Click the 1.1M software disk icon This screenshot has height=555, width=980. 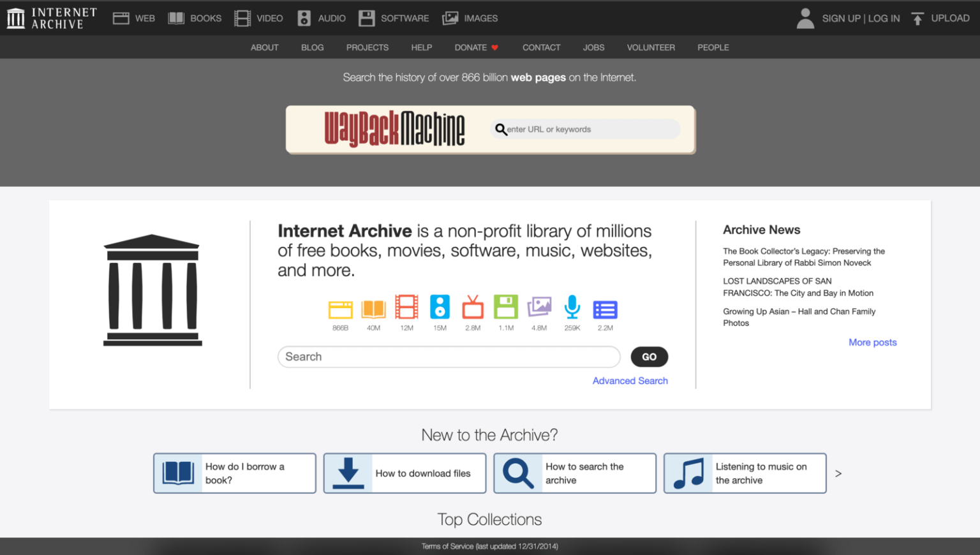[506, 309]
